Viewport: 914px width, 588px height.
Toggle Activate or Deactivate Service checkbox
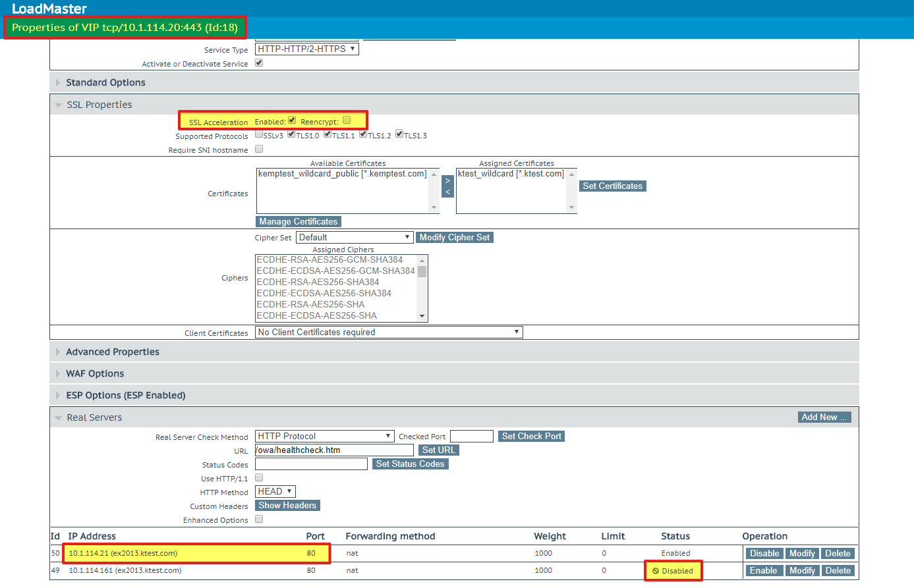[259, 63]
